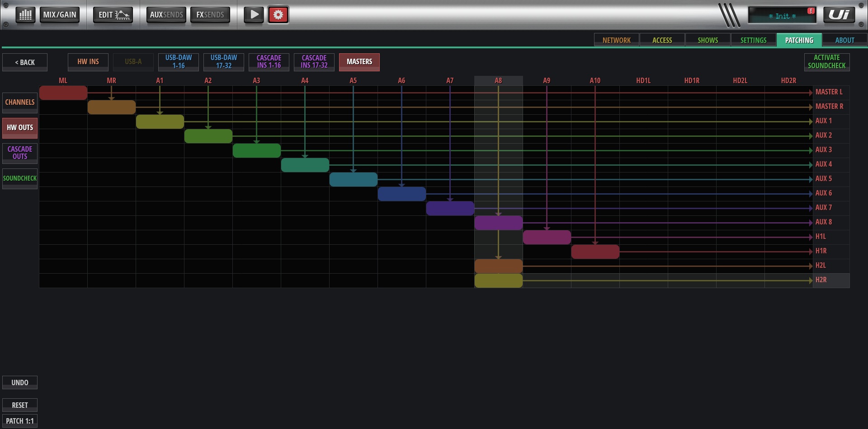Open the EDIT curve button
Screen dimensions: 868x429
113,15
